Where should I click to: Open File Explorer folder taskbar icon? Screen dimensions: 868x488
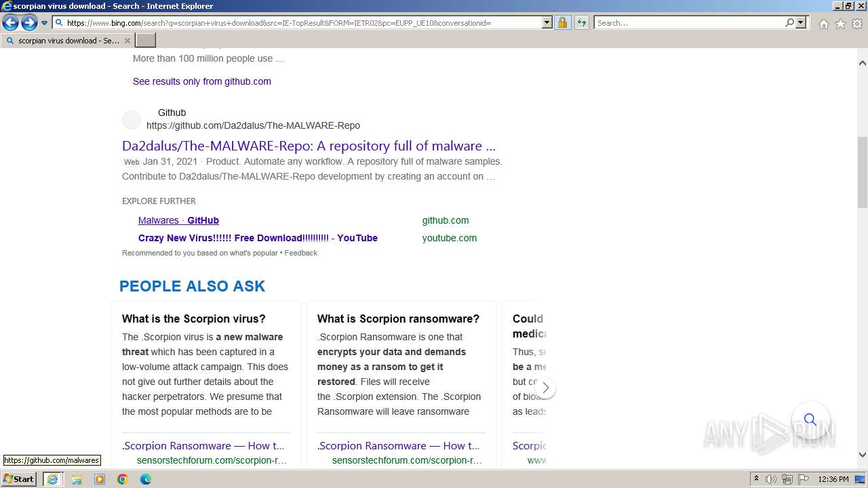[x=77, y=479]
